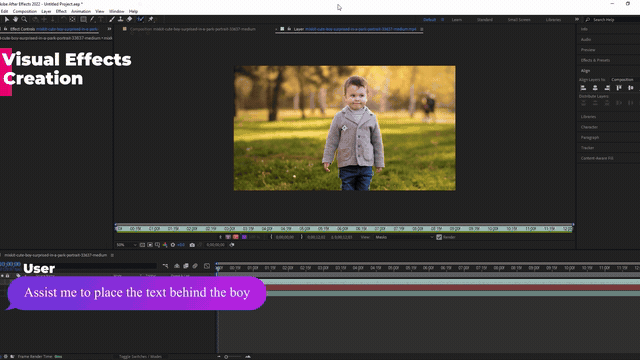
Task: Toggle the Render checkbox in Layer viewer
Action: pyautogui.click(x=439, y=237)
